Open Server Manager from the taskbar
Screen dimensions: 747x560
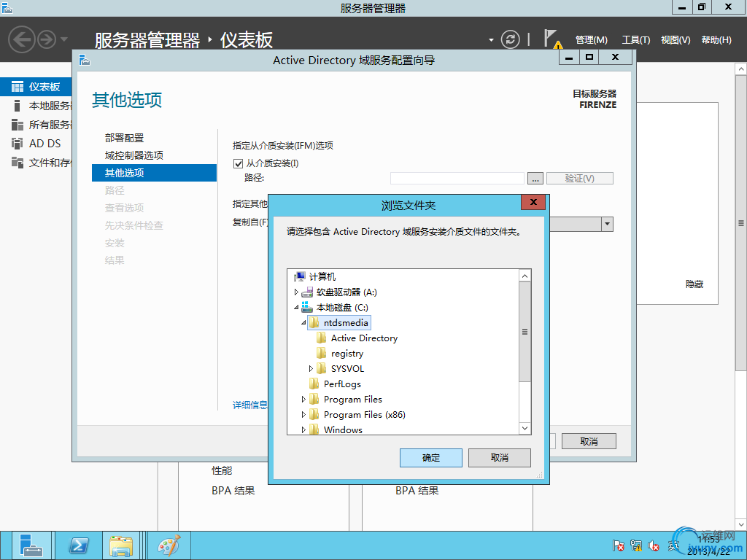pos(31,545)
